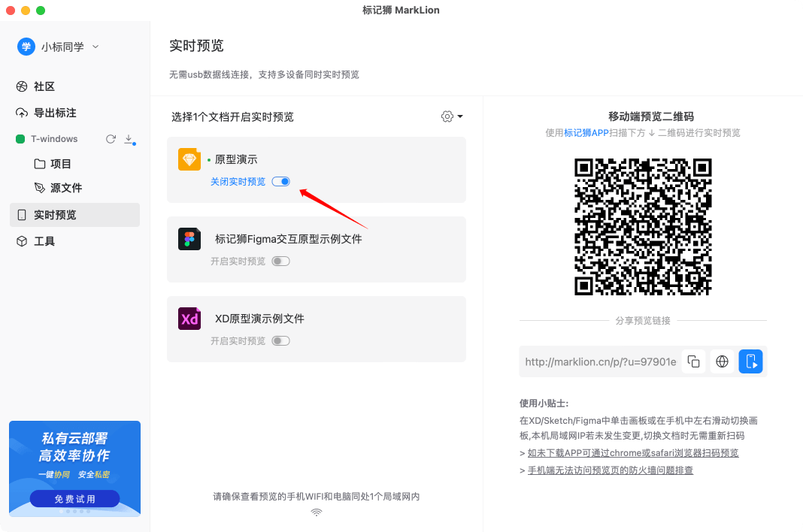Screen dimensions: 803x532
Task: Open preview link in browser globe icon
Action: point(722,362)
